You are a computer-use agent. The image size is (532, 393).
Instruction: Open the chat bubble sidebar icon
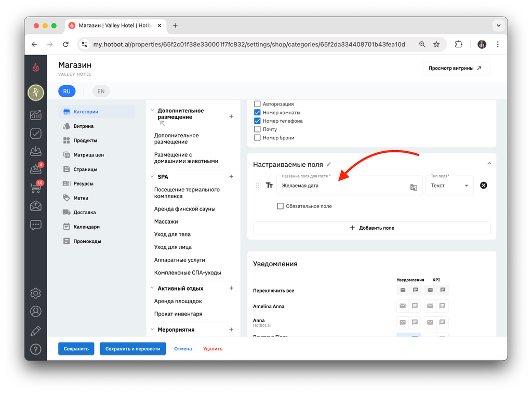pos(36,225)
